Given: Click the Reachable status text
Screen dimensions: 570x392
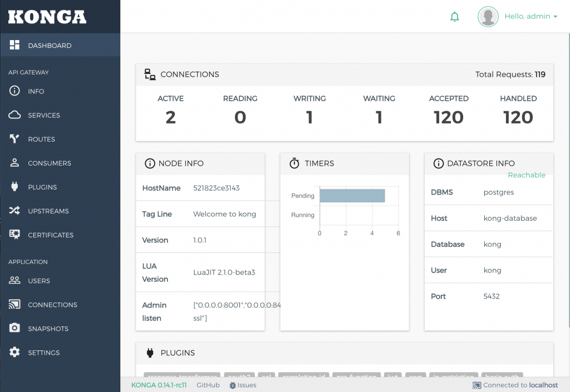Looking at the screenshot, I should click(527, 175).
